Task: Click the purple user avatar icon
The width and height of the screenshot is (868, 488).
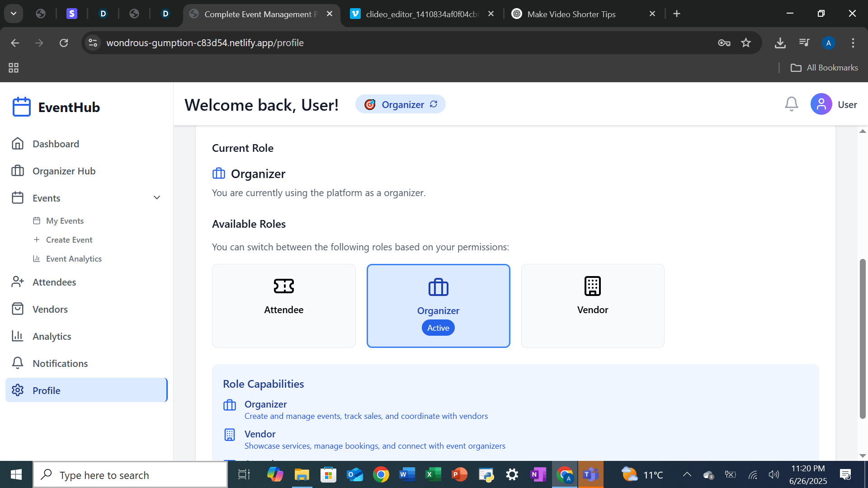Action: (x=821, y=104)
